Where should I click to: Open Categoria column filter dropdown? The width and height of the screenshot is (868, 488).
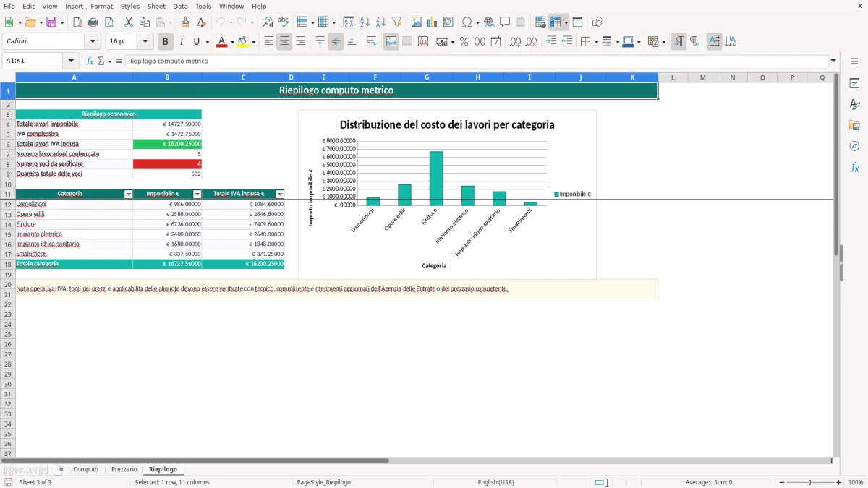(128, 194)
